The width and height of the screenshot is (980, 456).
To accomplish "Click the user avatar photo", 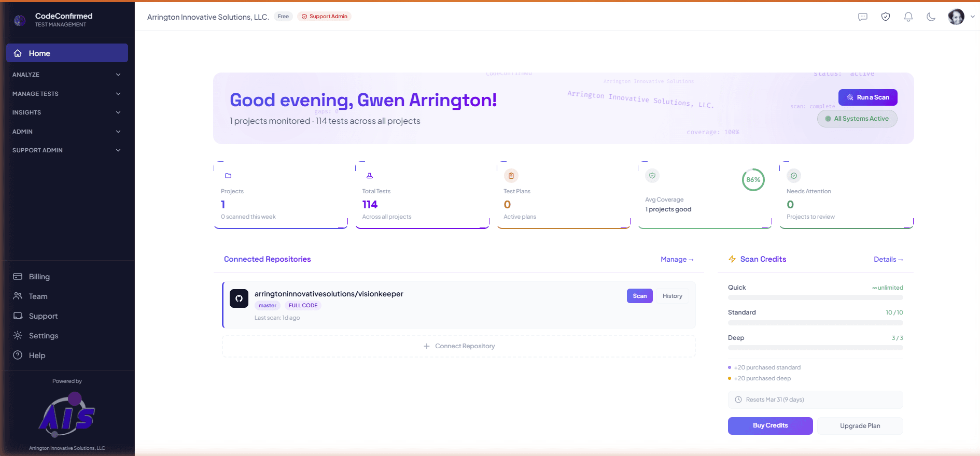I will click(x=956, y=17).
